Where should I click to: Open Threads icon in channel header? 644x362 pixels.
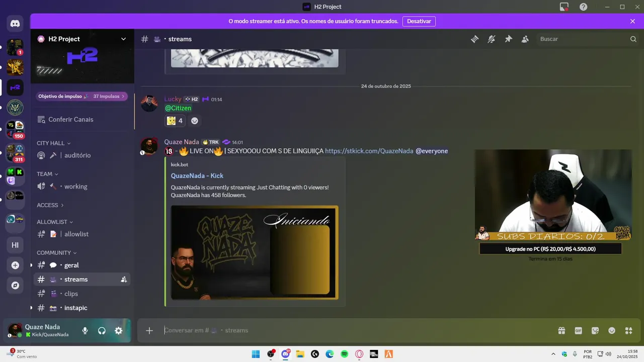pos(474,39)
